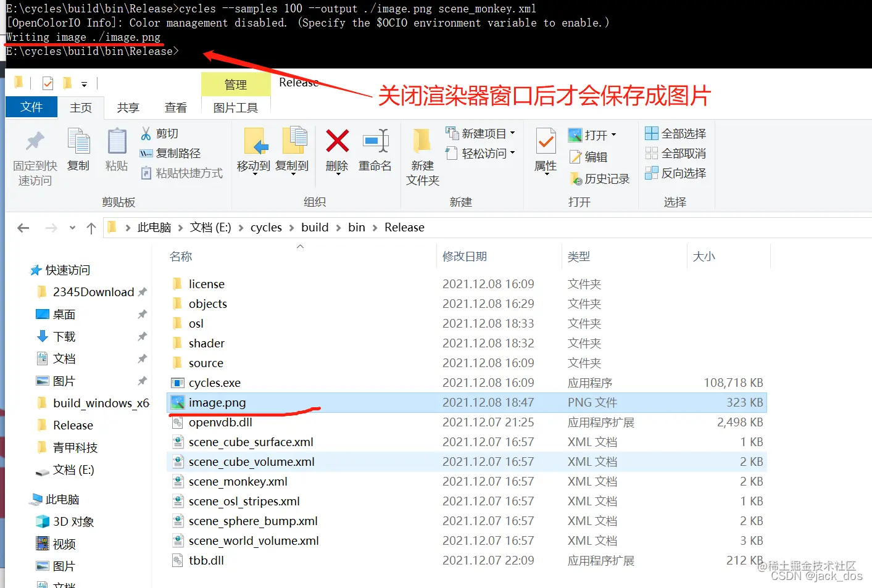Open the Customize Quick Access Toolbar dropdown
The image size is (872, 588).
pos(84,84)
